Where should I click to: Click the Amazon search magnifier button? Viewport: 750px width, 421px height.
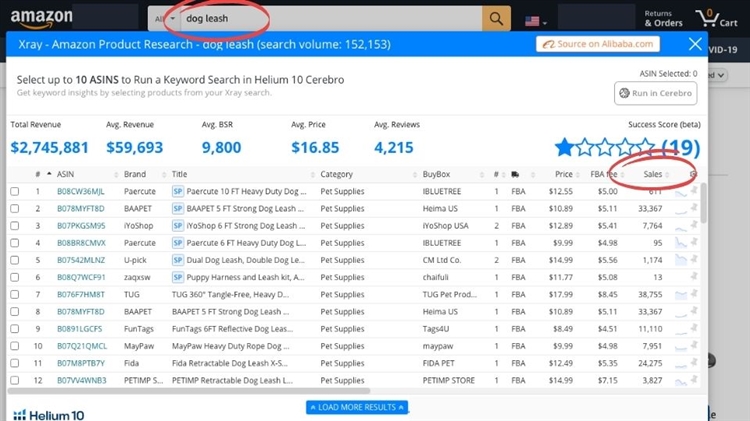click(496, 19)
